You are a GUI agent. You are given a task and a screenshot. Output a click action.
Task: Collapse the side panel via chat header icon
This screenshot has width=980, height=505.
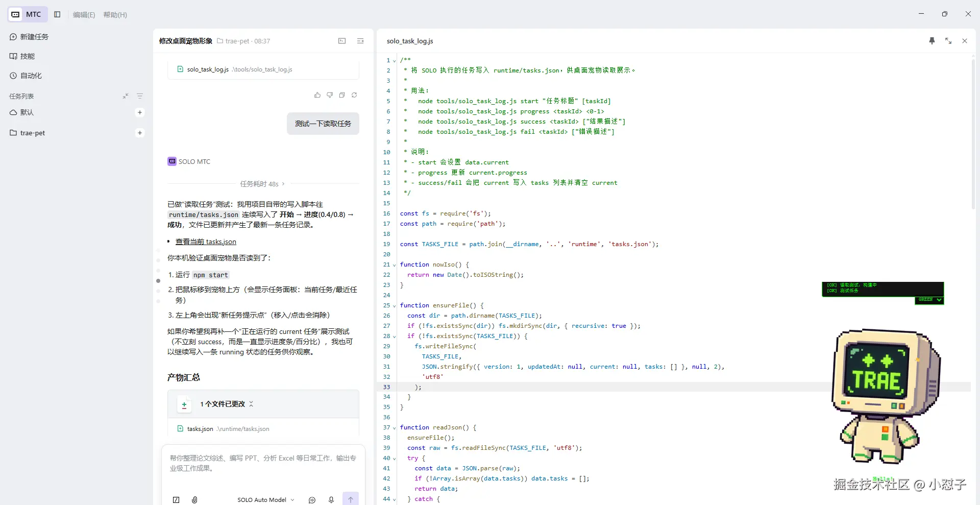point(360,41)
